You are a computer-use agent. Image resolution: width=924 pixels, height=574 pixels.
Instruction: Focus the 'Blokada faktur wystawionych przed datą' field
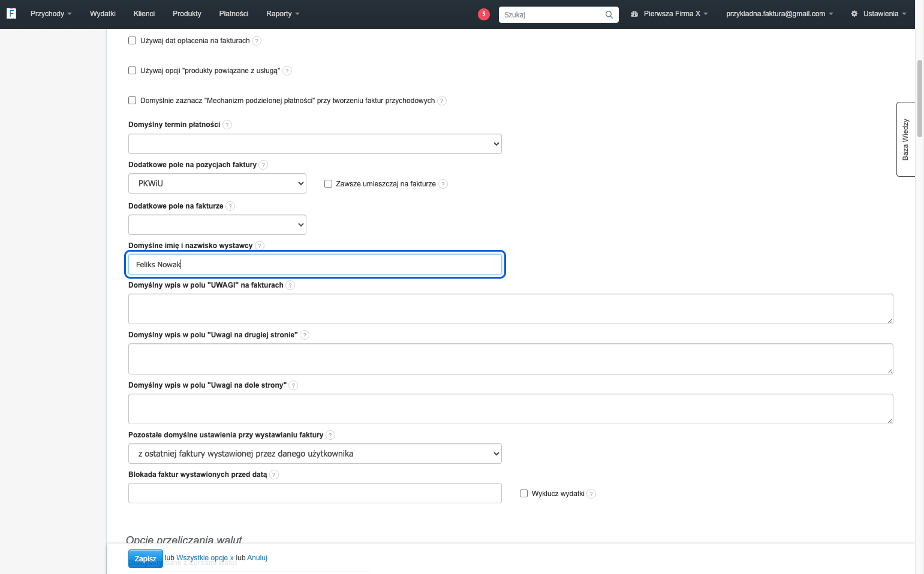[x=315, y=493]
